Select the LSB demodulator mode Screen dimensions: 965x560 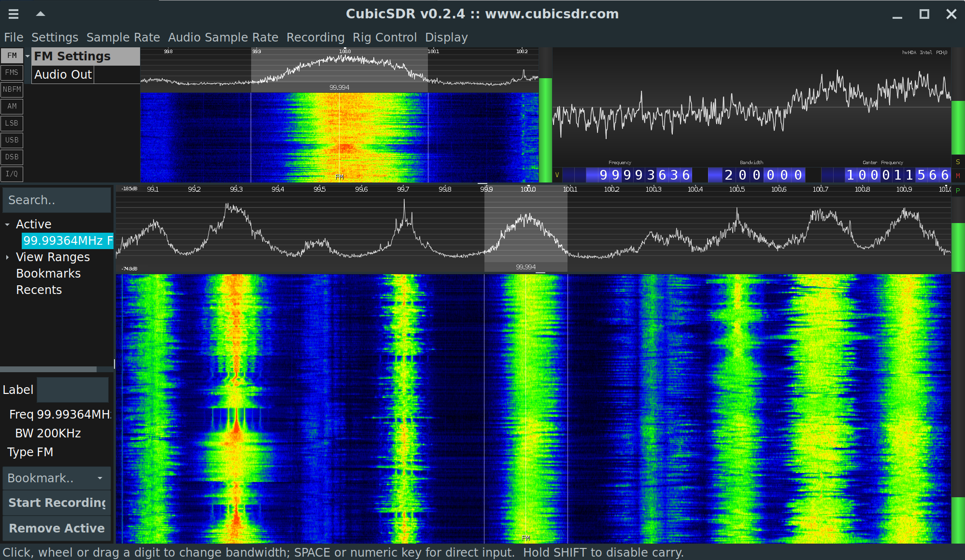coord(12,123)
